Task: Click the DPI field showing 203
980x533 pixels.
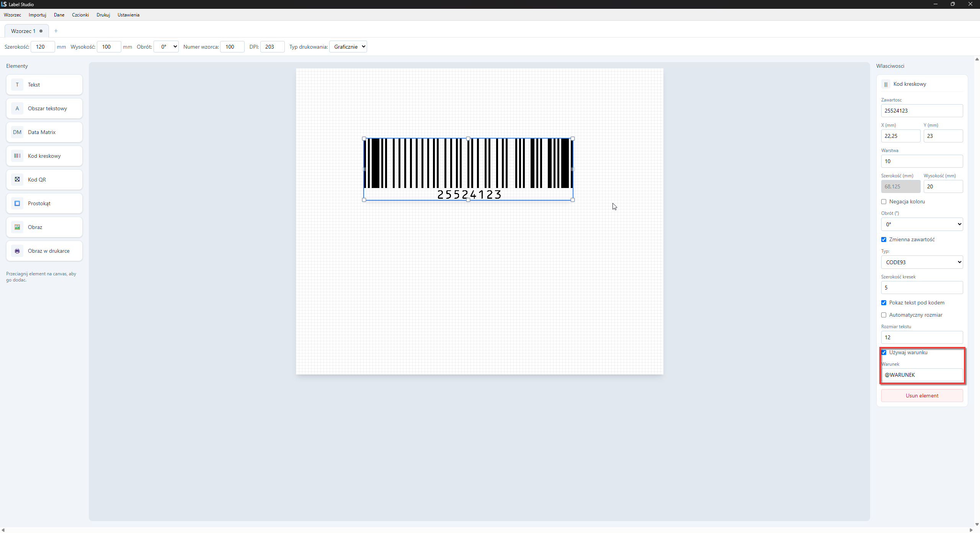Action: tap(273, 47)
